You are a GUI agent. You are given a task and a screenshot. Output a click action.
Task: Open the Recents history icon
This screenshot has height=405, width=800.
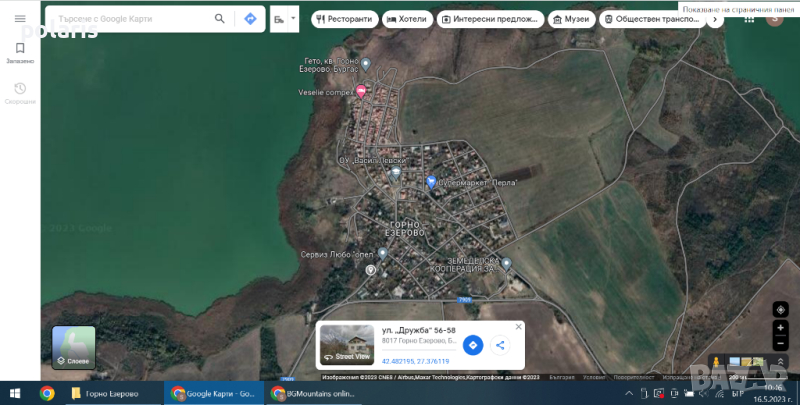20,89
